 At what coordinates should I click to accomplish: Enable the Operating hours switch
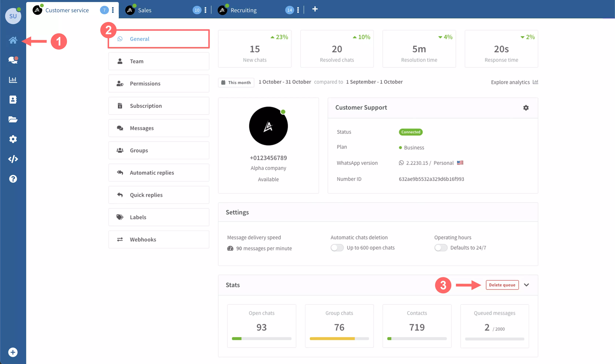coord(441,248)
